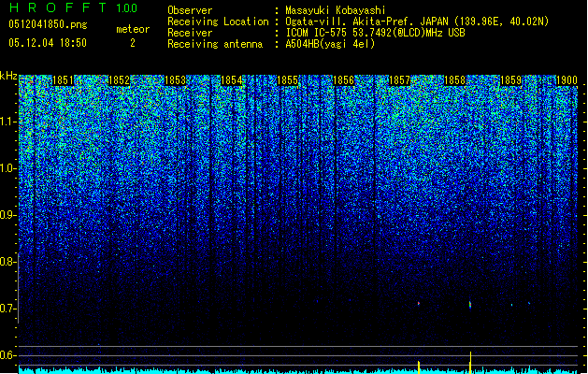Click the meteor label
Viewport: 588px width, 374px height.
point(133,29)
